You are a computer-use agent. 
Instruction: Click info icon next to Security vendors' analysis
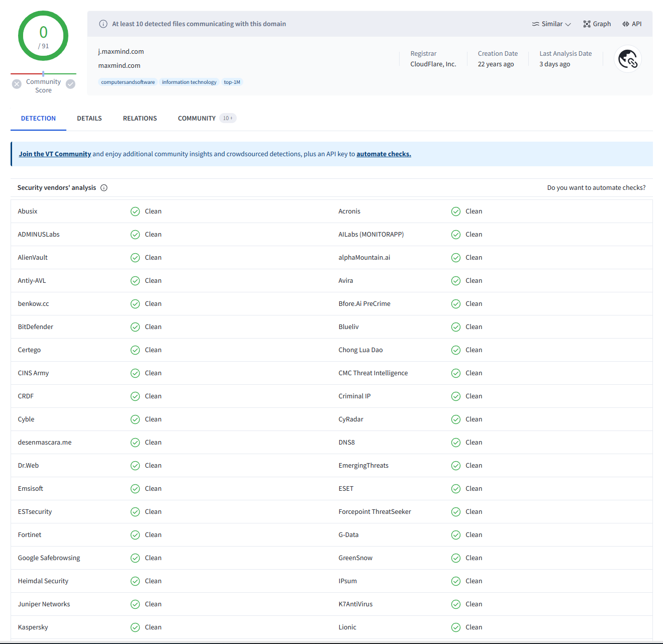[x=104, y=188]
